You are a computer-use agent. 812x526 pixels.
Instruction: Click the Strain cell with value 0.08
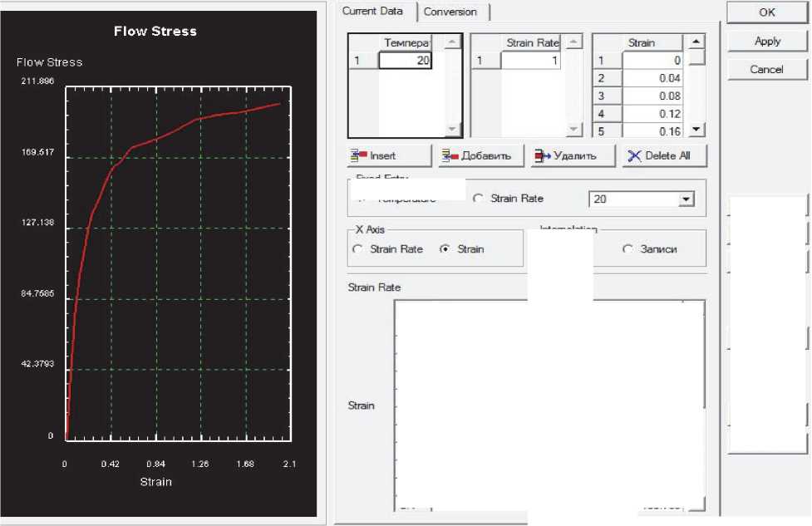click(652, 96)
